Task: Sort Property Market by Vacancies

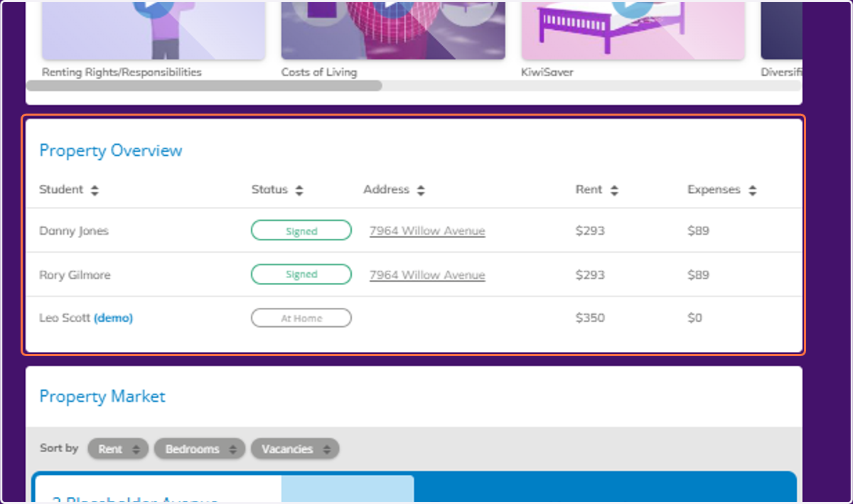Action: (x=295, y=449)
